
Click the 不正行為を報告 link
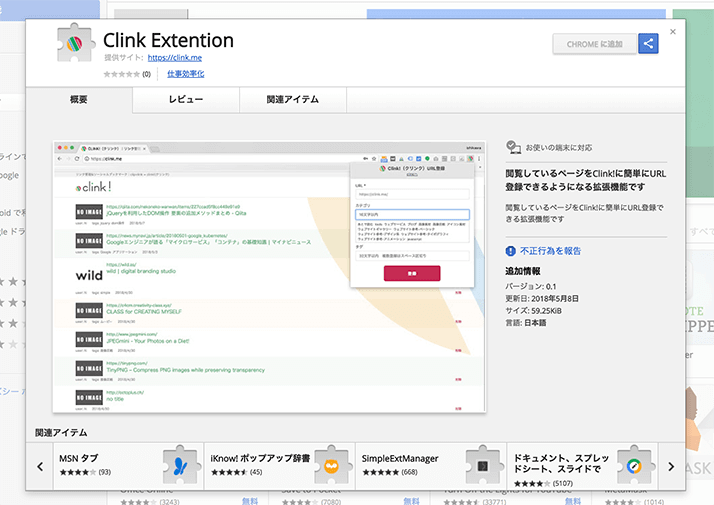551,251
